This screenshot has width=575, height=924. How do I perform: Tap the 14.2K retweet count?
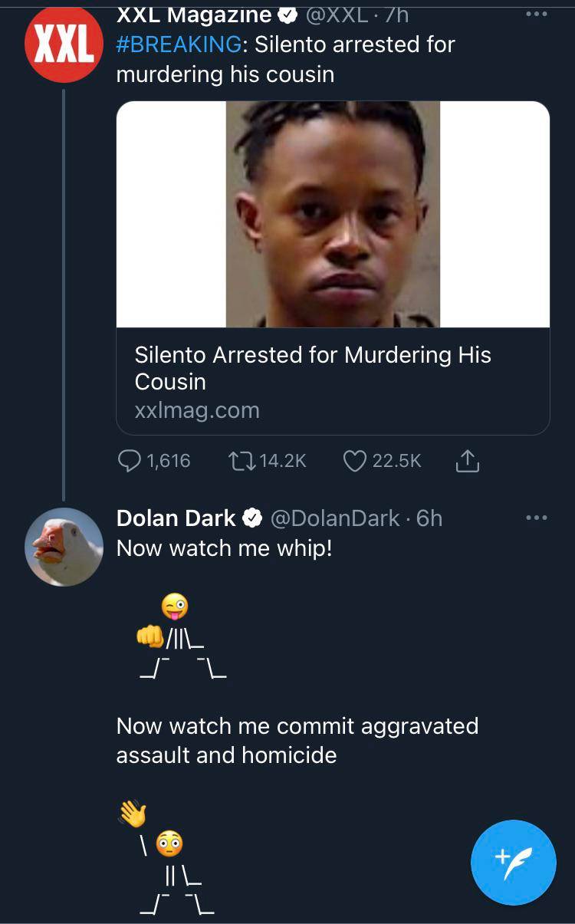(x=282, y=460)
